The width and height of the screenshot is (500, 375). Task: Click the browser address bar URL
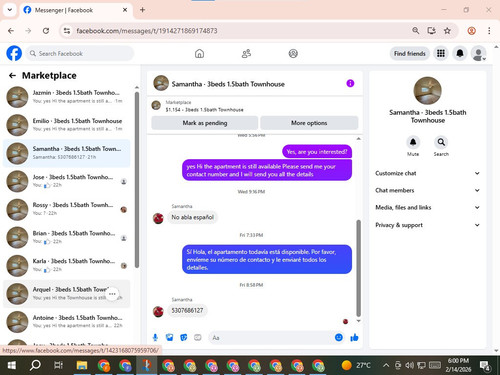point(147,31)
